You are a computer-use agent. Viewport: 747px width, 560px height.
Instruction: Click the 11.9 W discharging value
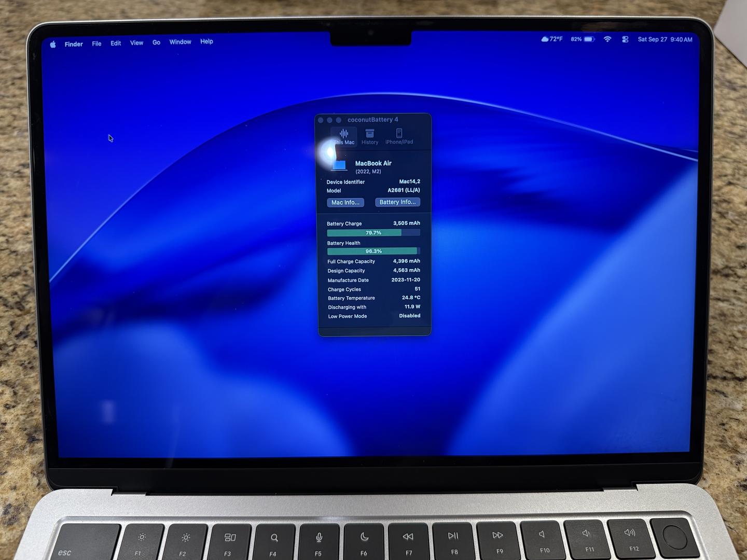click(x=412, y=306)
